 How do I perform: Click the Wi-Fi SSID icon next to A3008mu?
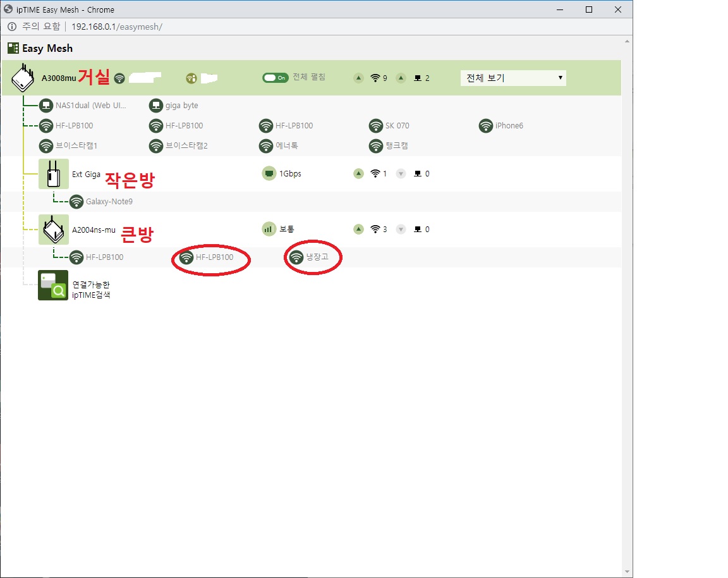(119, 78)
